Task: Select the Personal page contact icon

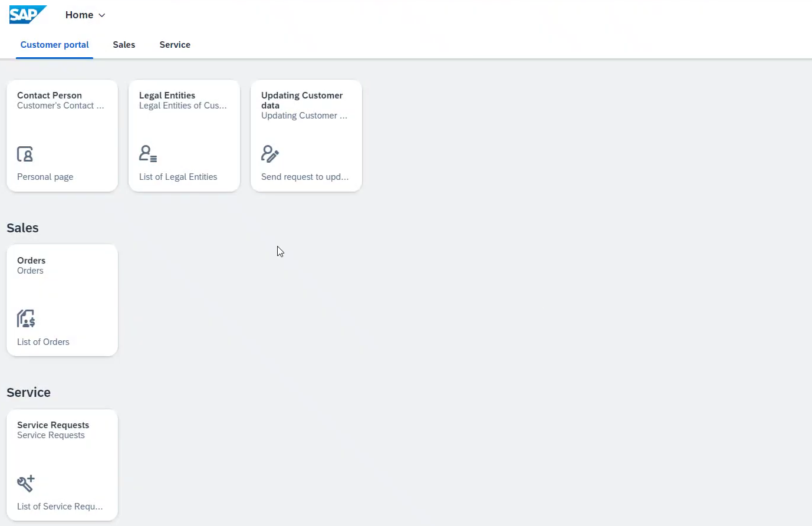Action: [25, 154]
